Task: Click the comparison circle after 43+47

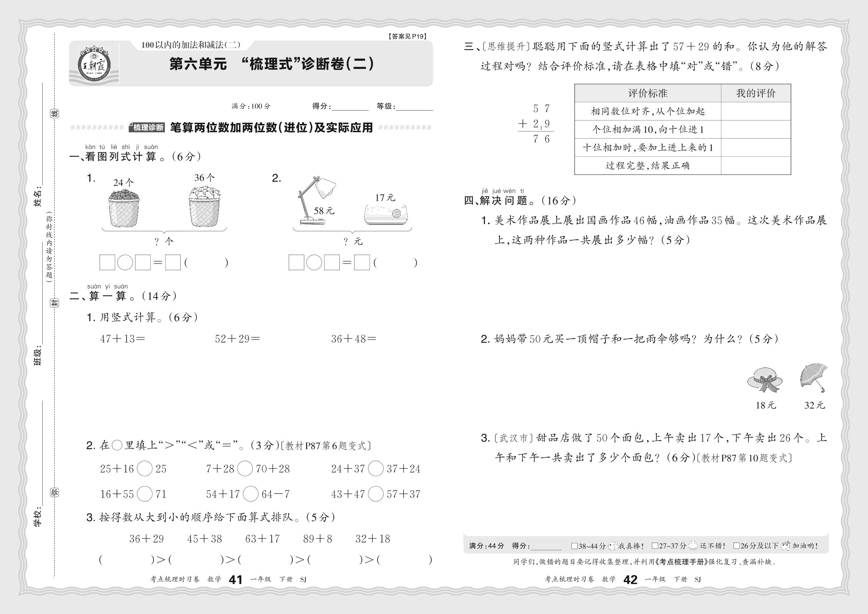Action: [x=376, y=494]
